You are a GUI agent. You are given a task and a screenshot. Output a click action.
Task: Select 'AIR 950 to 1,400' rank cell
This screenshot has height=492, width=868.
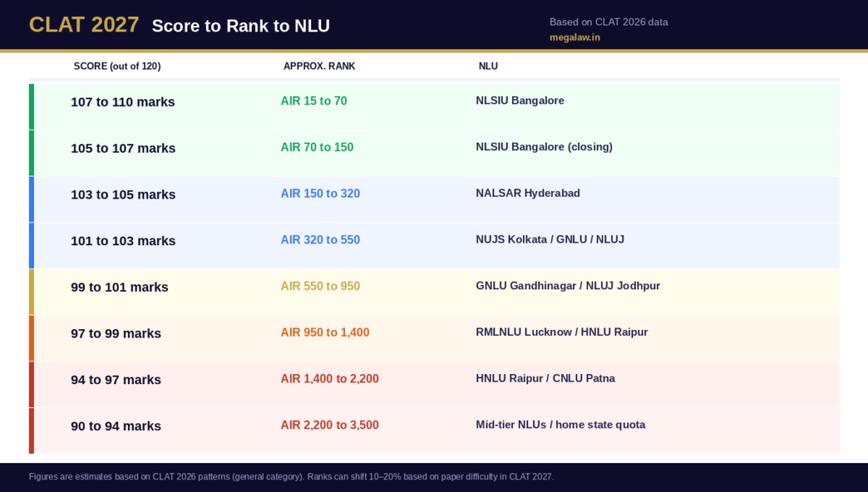pos(325,333)
